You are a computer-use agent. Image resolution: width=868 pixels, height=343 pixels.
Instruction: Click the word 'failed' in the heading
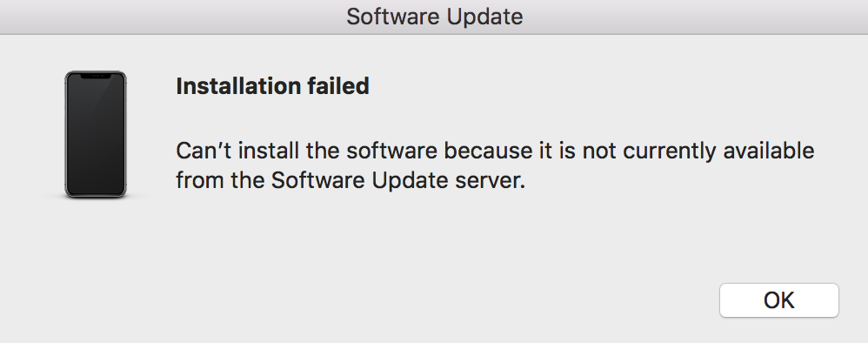[x=330, y=86]
